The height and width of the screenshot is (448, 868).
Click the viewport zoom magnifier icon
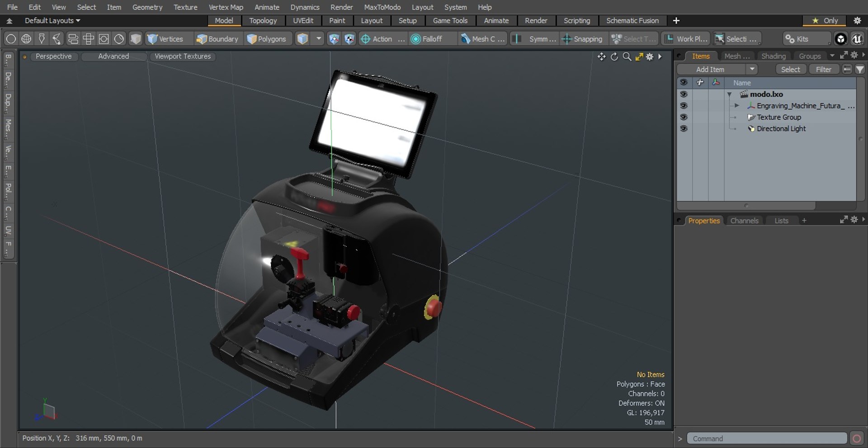pos(627,57)
